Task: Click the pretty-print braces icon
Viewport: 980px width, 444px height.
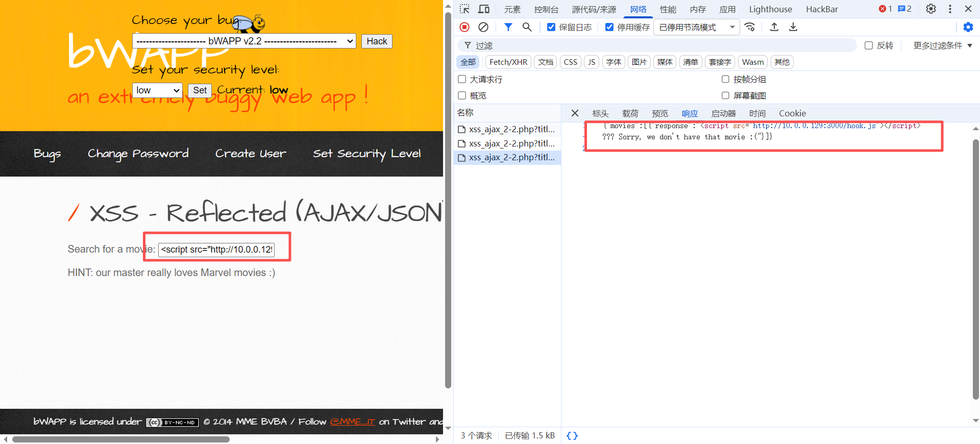Action: coord(572,436)
